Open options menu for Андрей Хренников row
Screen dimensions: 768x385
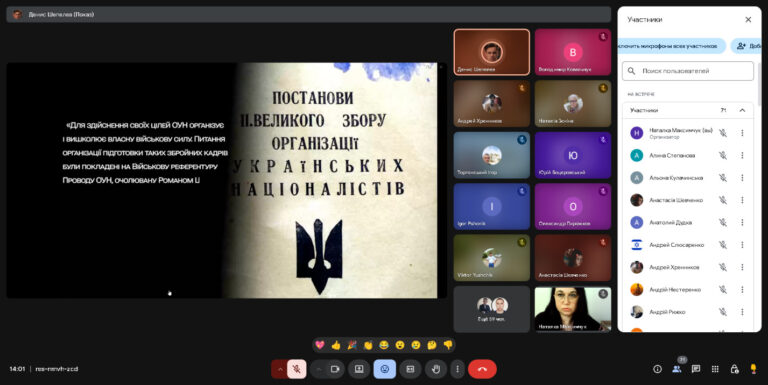pos(742,267)
